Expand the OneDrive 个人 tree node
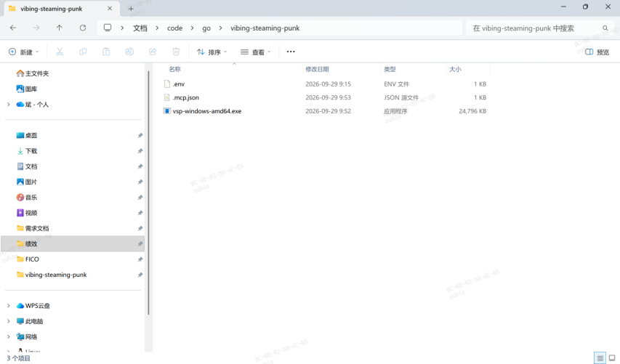The height and width of the screenshot is (364, 620). 9,105
